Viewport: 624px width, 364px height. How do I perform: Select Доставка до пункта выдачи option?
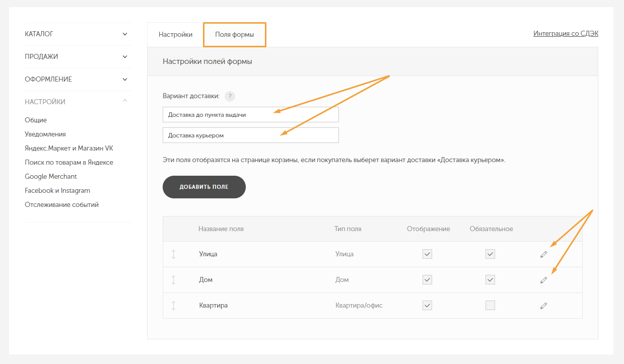[251, 114]
